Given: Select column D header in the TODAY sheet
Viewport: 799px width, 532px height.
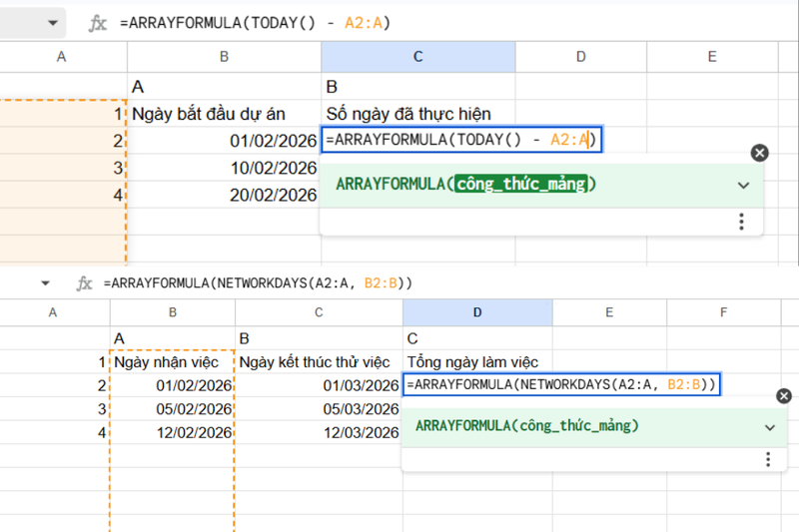Looking at the screenshot, I should [581, 57].
